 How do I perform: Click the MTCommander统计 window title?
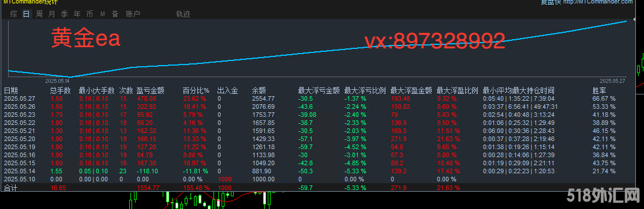(31, 2)
